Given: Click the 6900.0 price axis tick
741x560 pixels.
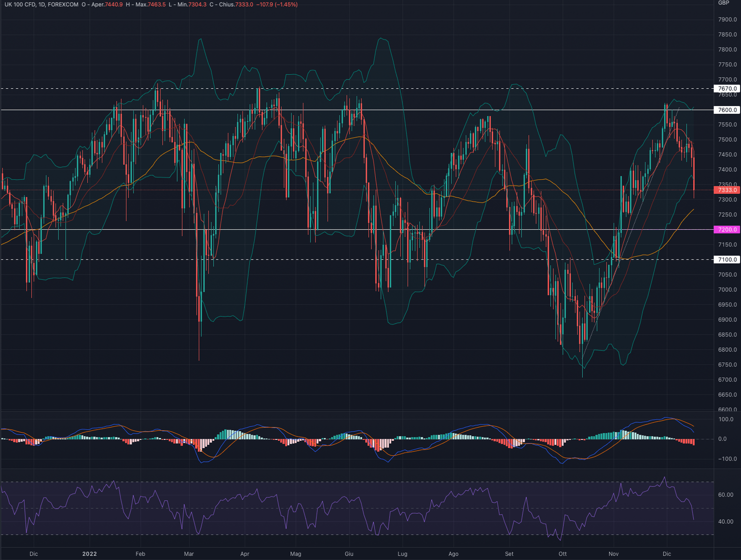Looking at the screenshot, I should pos(727,320).
